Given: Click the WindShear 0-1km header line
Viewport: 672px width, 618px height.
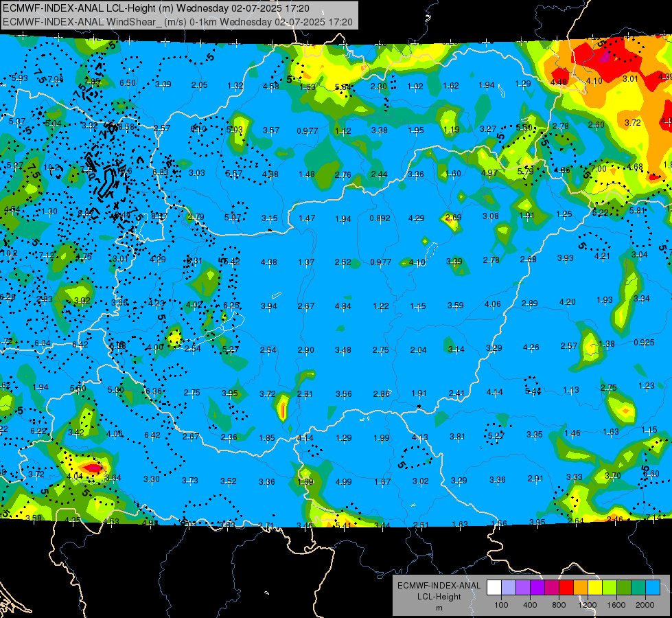Looking at the screenshot, I should (x=177, y=22).
